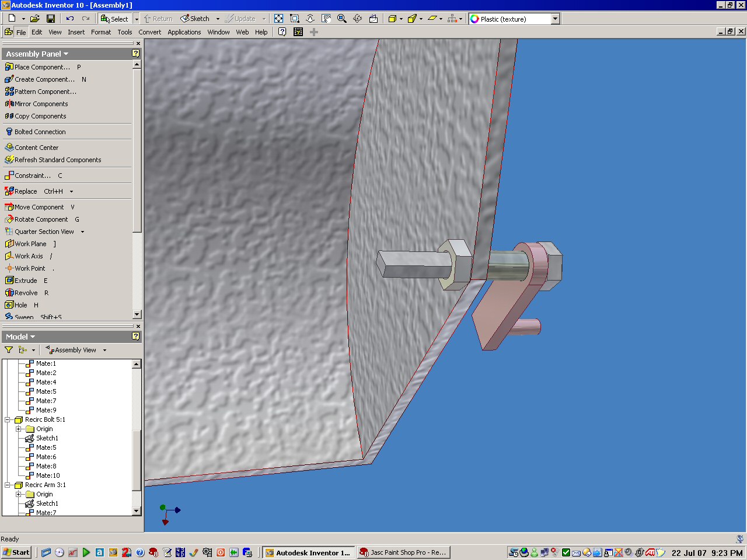Viewport: 747px width, 560px height.
Task: Expand Origin folder under Recirc Bolt 5:1
Action: click(19, 429)
